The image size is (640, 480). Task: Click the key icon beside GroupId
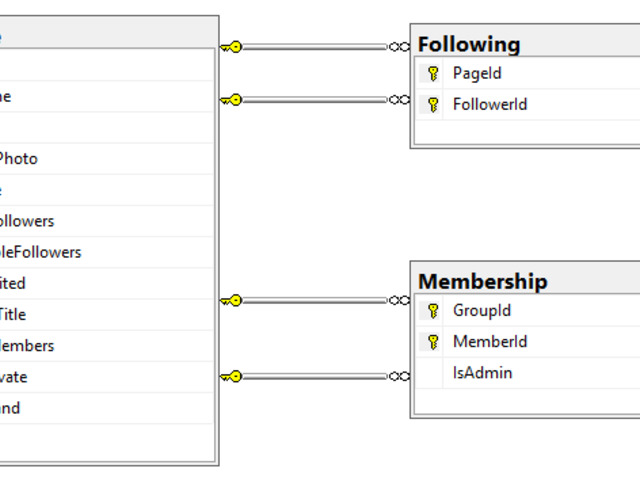433,310
